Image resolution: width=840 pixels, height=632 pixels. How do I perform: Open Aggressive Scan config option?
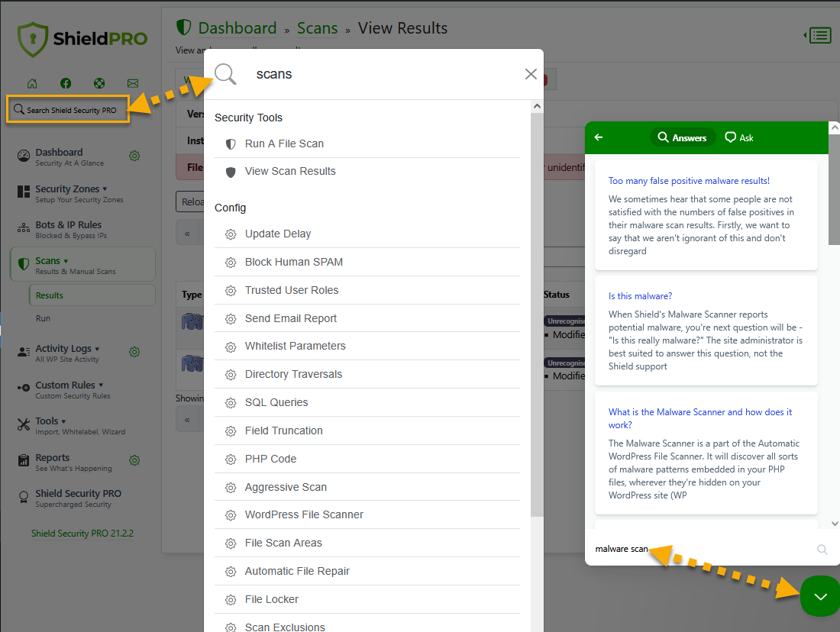click(x=367, y=487)
